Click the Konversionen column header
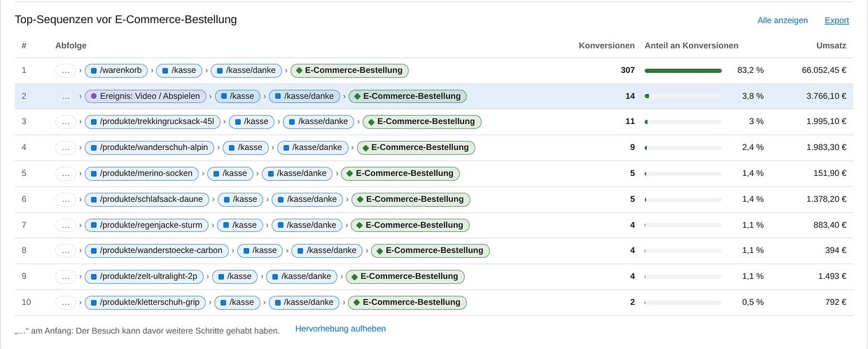The image size is (868, 349). tap(607, 46)
